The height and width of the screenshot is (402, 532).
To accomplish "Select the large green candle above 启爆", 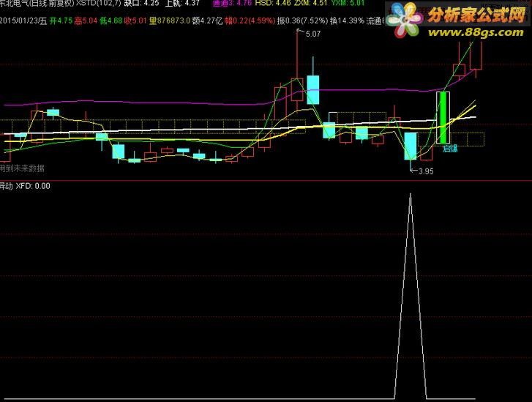I will [443, 117].
